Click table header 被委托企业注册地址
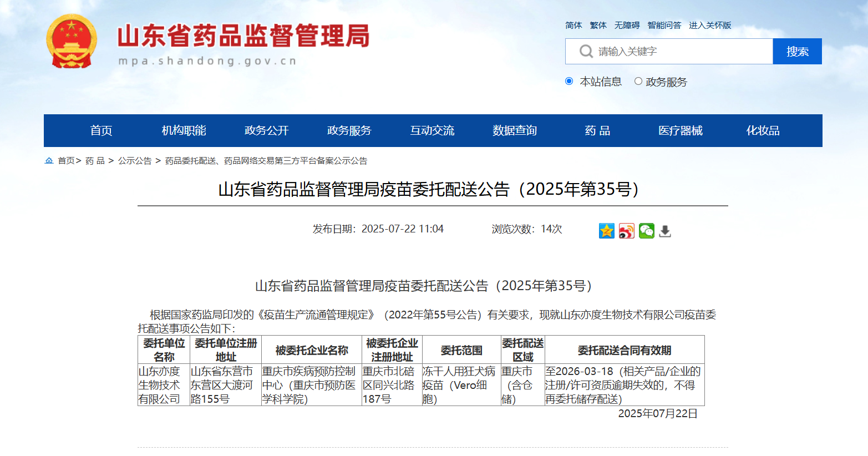The width and height of the screenshot is (868, 456). tap(392, 350)
